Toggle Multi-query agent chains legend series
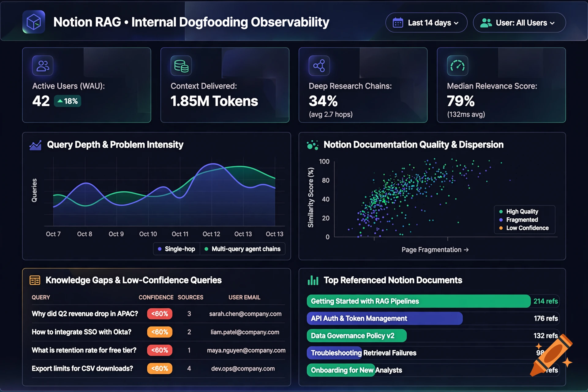The image size is (588, 392). (x=243, y=249)
